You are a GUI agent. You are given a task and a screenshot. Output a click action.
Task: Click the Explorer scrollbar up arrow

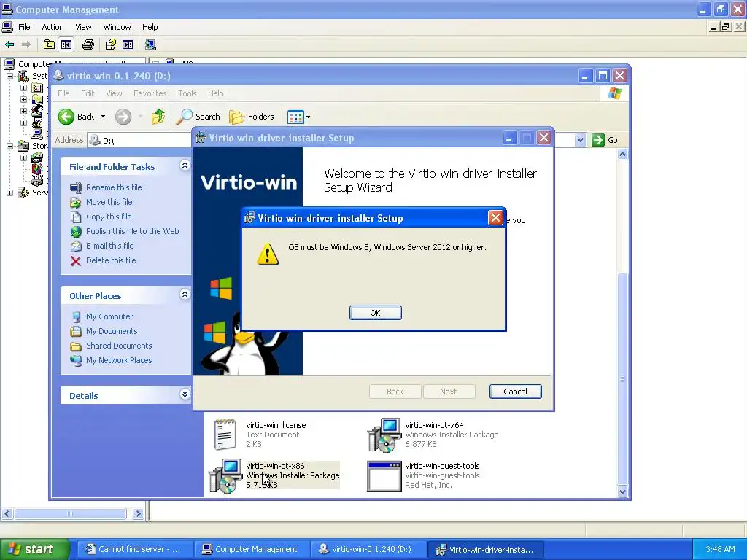[622, 155]
